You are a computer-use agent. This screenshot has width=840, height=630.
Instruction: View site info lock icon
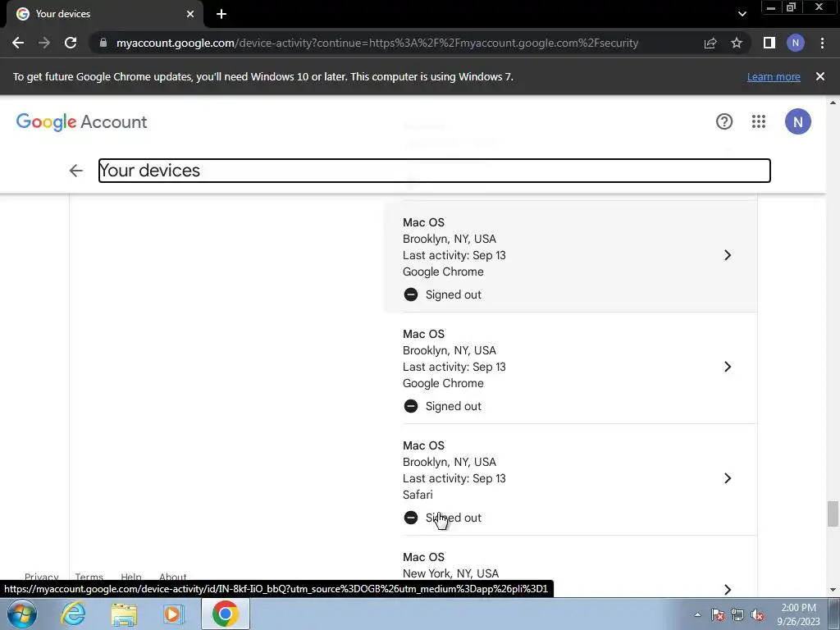(x=103, y=43)
